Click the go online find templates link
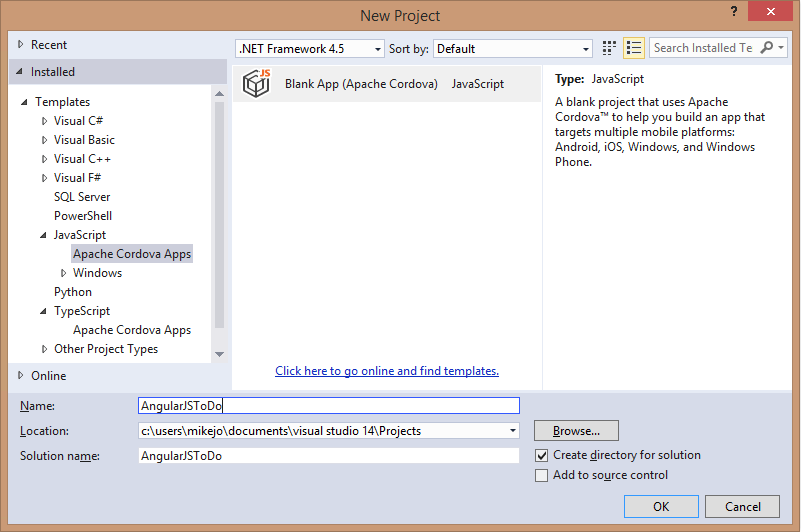This screenshot has height=532, width=801. (387, 371)
